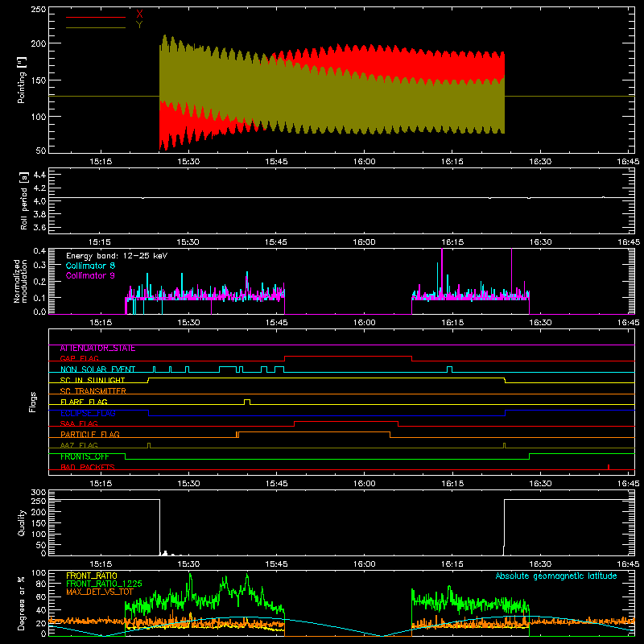Select 'Energy band: 12-25 keV' text
Screen dimensions: 644x644
pos(117,256)
